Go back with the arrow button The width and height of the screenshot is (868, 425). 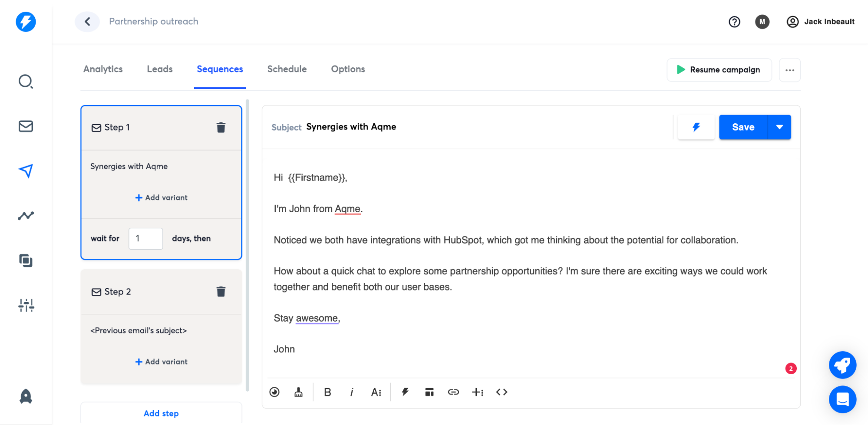click(87, 22)
